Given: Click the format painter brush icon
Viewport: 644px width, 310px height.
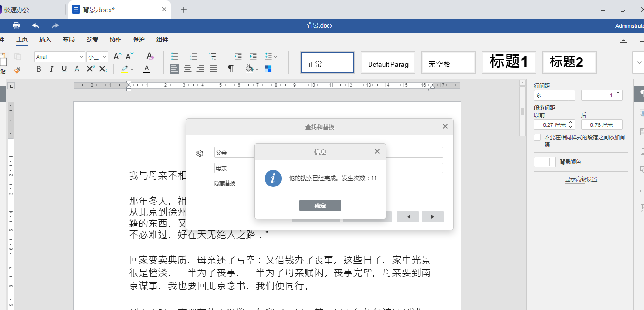Looking at the screenshot, I should [17, 70].
